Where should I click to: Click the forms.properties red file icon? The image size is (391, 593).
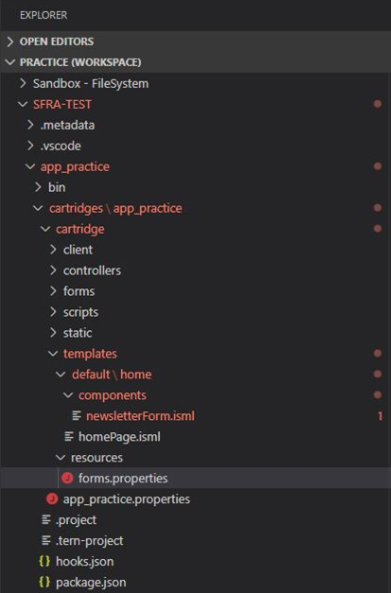click(x=67, y=478)
